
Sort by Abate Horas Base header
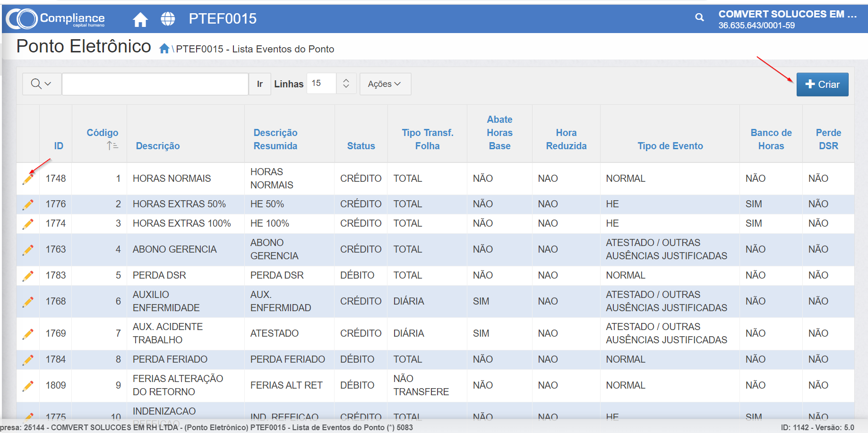(x=499, y=133)
